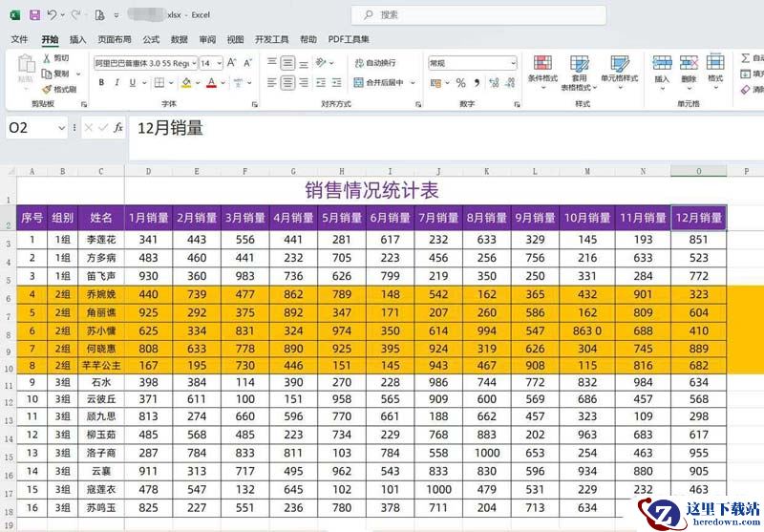
Task: Click the Fill down arrow icon under AutoSum
Action: [745, 74]
